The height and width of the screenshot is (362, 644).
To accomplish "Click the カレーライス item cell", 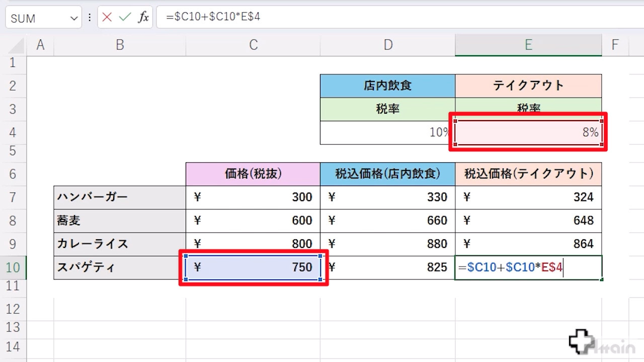I will 120,244.
